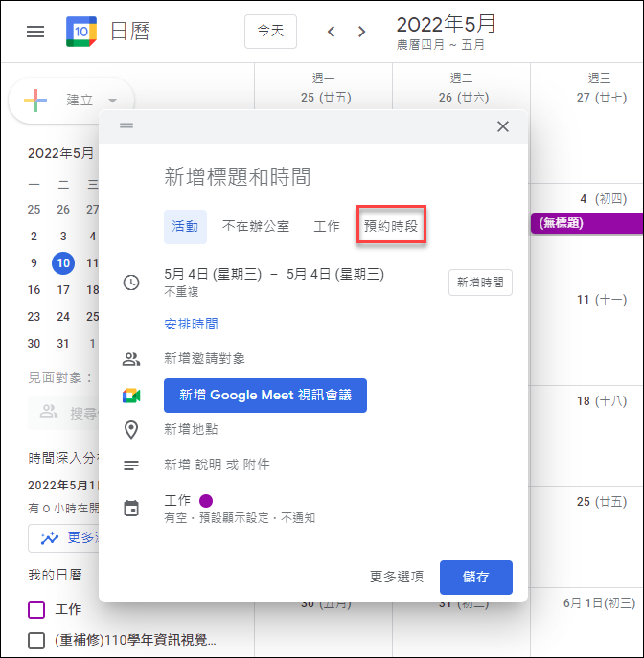The height and width of the screenshot is (658, 644).
Task: Click the 11 (十一) date cell
Action: point(602,300)
